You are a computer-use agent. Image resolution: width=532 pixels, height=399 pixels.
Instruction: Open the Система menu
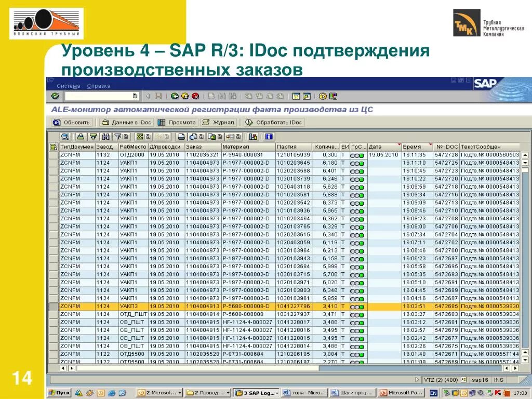(69, 86)
